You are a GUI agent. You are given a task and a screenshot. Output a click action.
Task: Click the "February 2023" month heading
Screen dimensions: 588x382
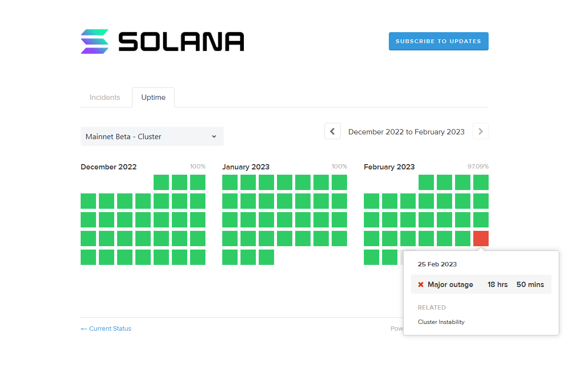pyautogui.click(x=389, y=167)
